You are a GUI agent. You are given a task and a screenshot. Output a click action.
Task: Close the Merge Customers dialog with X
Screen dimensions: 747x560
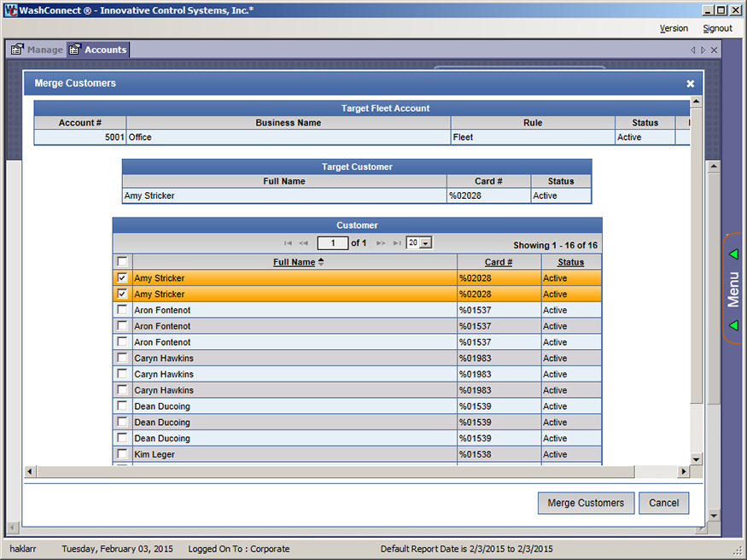click(x=690, y=84)
